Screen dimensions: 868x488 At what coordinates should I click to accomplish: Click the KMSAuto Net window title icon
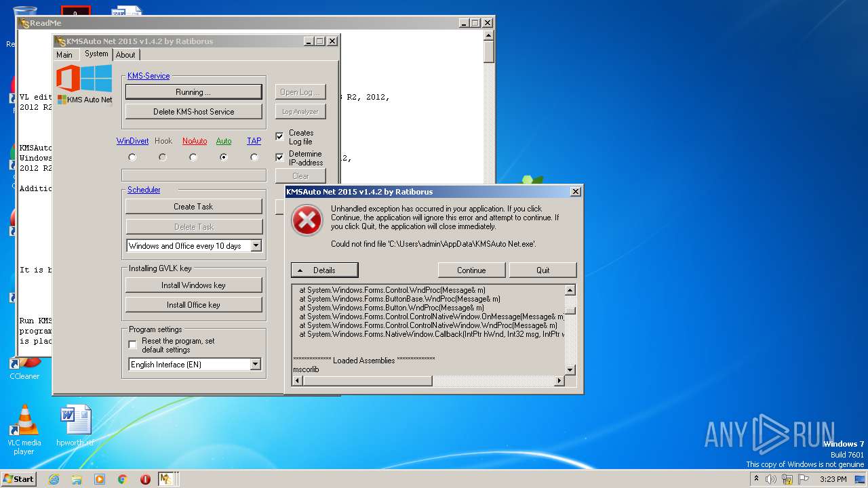60,41
